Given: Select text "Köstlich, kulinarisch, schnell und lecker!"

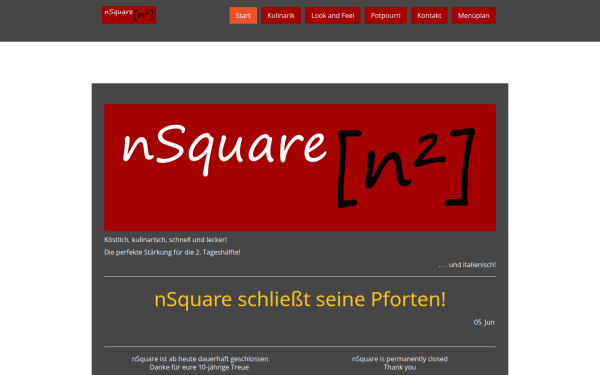Looking at the screenshot, I should pos(165,240).
